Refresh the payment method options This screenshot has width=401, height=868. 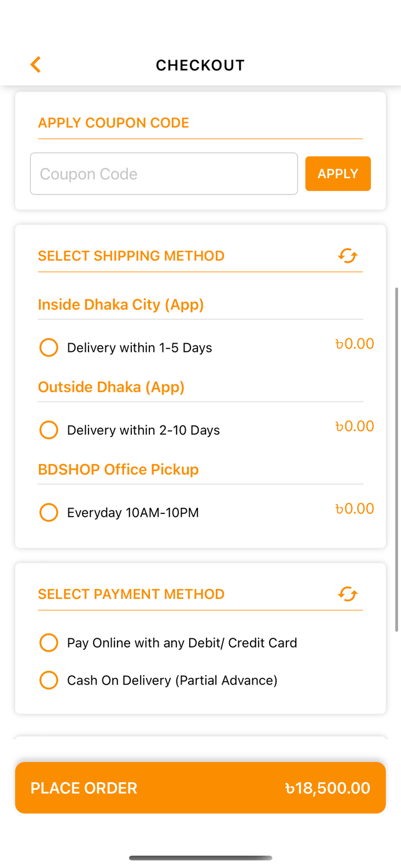coord(347,594)
